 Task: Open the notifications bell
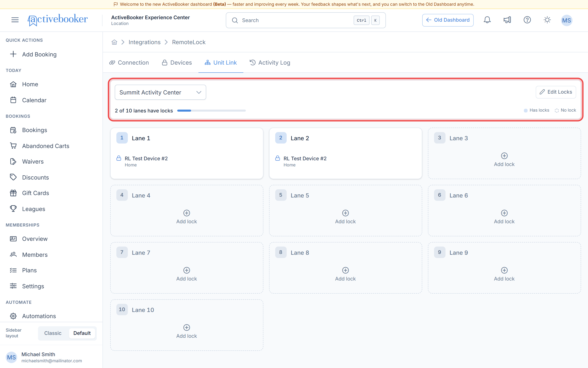(487, 20)
